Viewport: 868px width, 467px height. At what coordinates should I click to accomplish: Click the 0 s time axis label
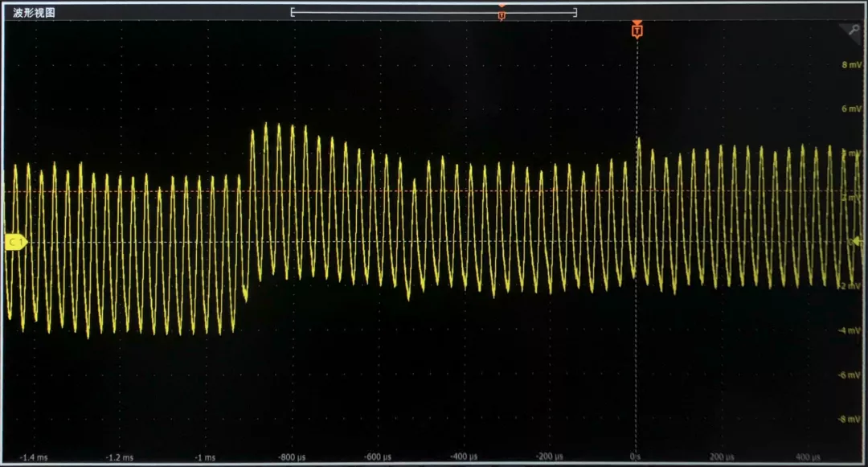pos(635,457)
